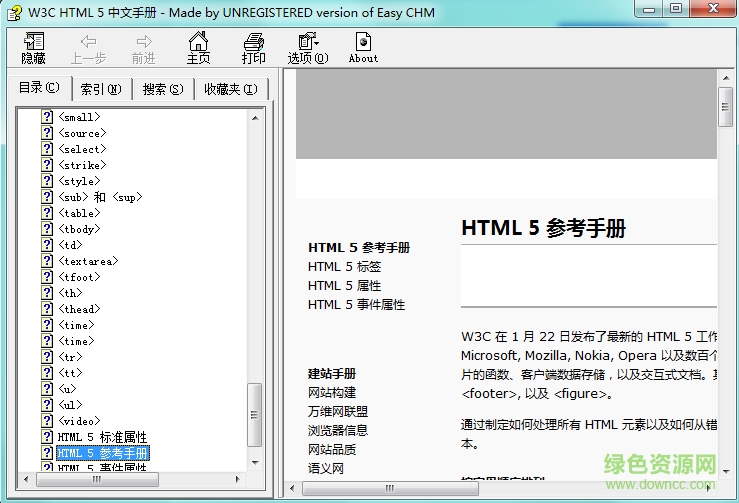Switch to the 收藏夹 (Favorites) tab
739x503 pixels.
231,89
